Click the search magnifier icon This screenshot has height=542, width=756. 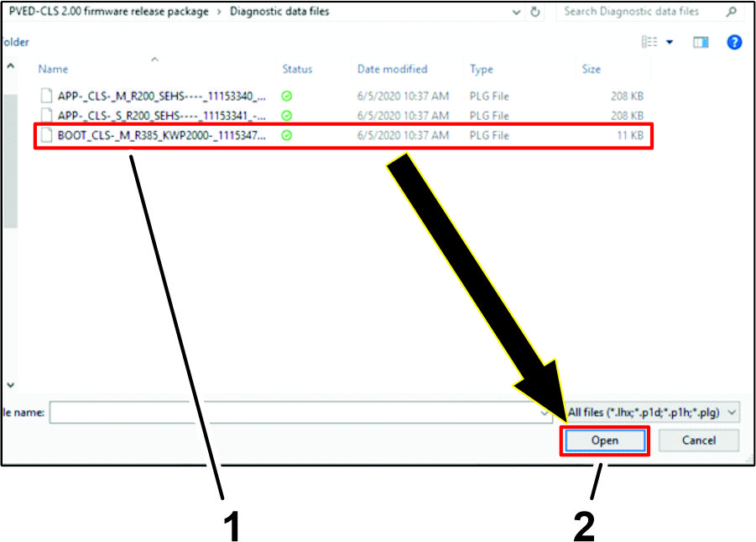(732, 12)
